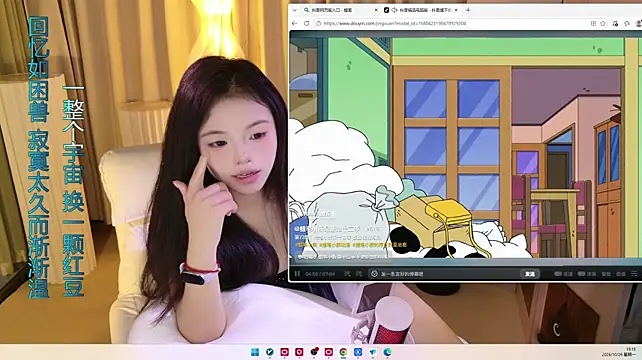Screen dimensions: 642x360
Task: Click the video progress bar
Action: (466, 265)
